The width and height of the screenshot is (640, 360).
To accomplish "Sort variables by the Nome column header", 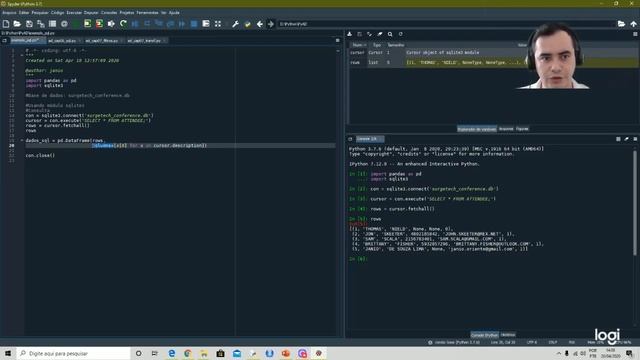I will (x=358, y=45).
